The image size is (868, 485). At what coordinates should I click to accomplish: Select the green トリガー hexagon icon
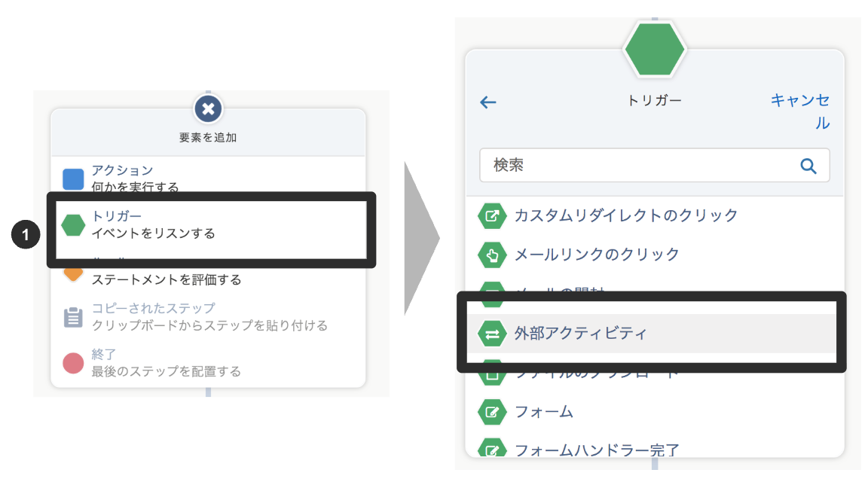(x=72, y=225)
